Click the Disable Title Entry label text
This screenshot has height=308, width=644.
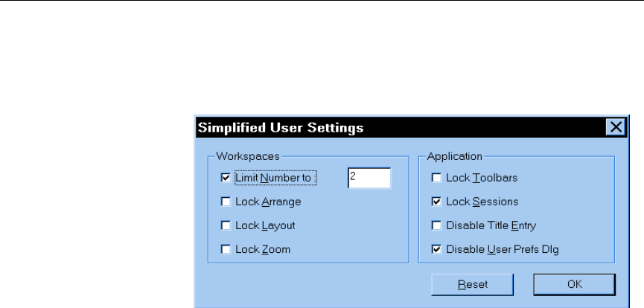point(491,225)
